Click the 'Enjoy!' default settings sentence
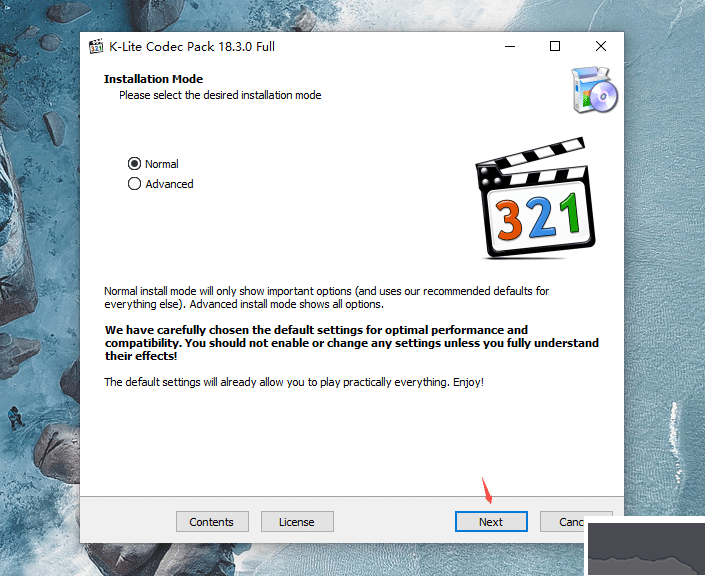This screenshot has height=576, width=705. pyautogui.click(x=294, y=382)
